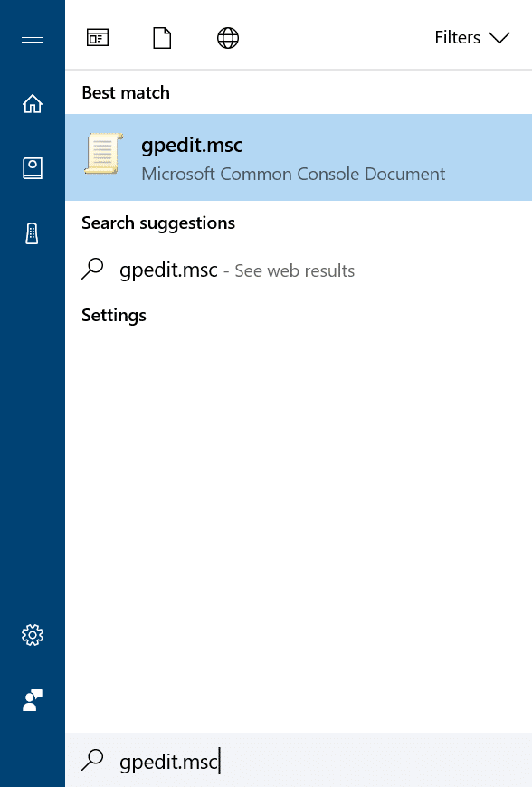The image size is (532, 787).
Task: Click the gpedit.msc scroll document icon
Action: 103,154
